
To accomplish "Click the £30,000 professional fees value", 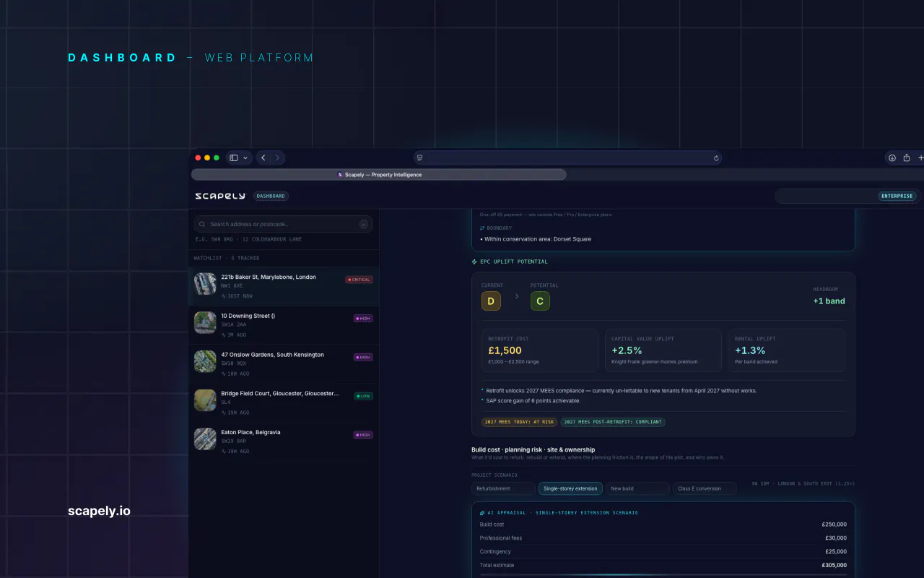I will tap(836, 538).
